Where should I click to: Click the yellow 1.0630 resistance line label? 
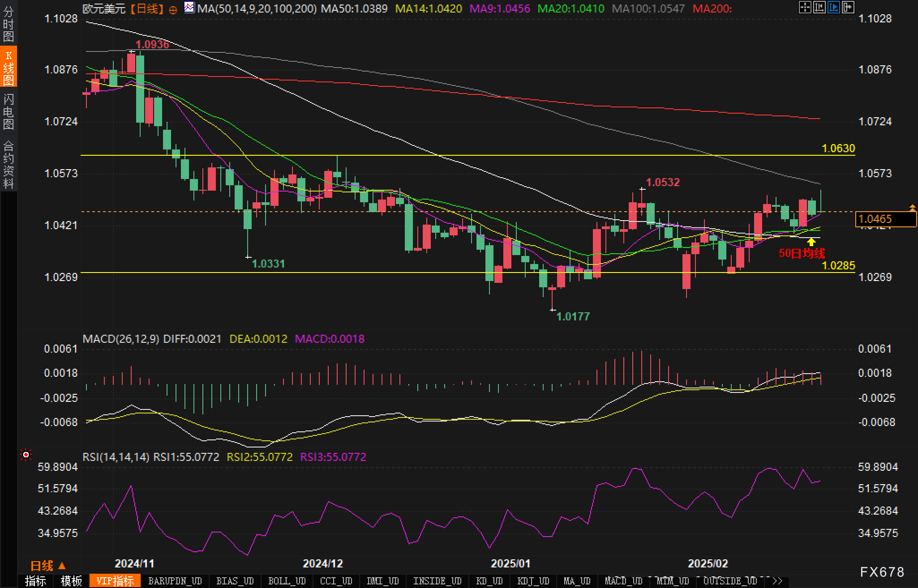[838, 148]
